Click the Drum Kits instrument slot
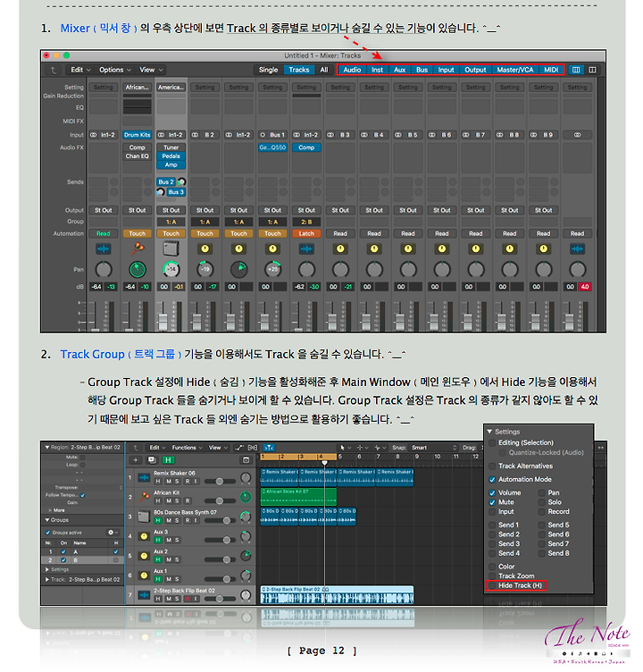643x672 pixels. pos(137,135)
